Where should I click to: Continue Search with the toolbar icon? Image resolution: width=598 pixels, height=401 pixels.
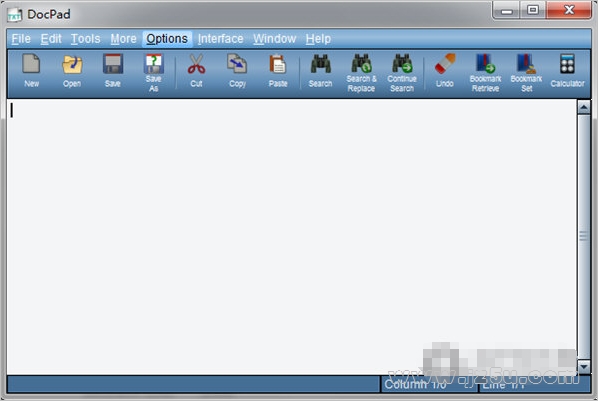(402, 72)
